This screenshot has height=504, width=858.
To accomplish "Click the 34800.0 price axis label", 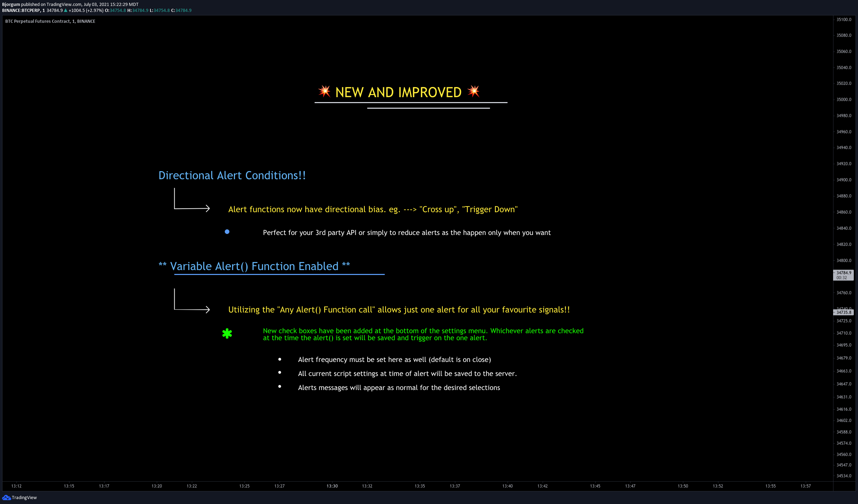I will (844, 261).
